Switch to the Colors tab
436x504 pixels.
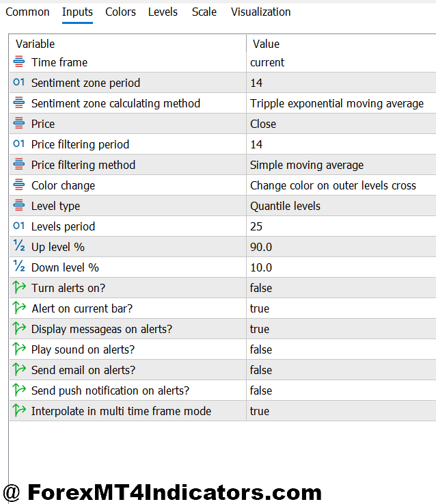tap(120, 12)
